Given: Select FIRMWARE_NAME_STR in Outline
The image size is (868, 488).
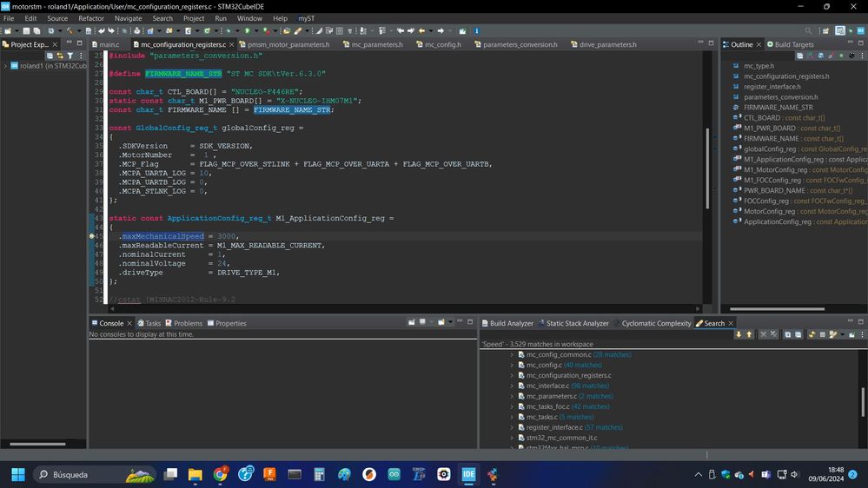Looking at the screenshot, I should click(779, 108).
